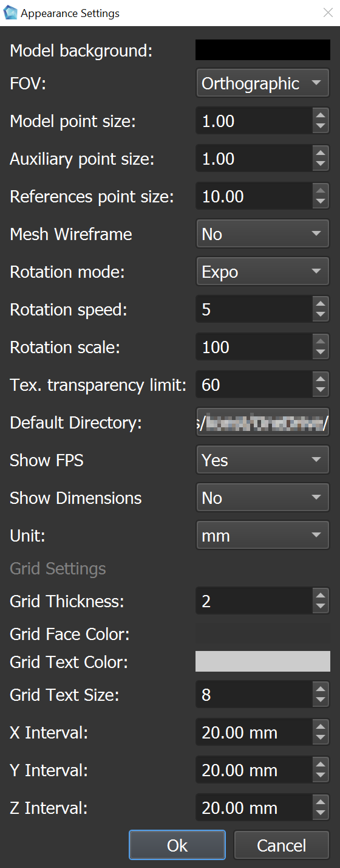Click the References point size 10.00 field

click(x=254, y=197)
